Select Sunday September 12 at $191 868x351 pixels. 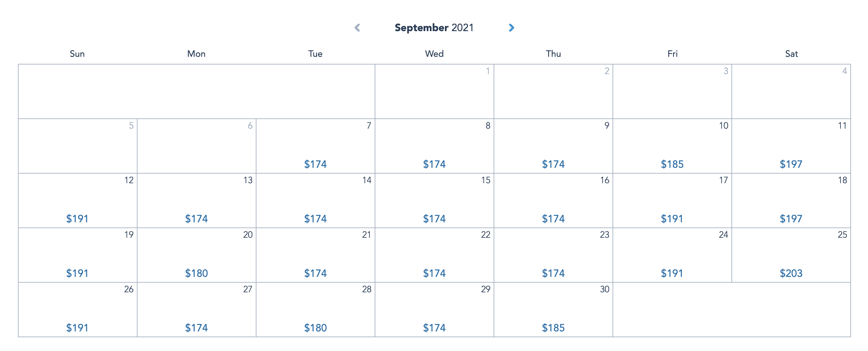[x=78, y=201]
